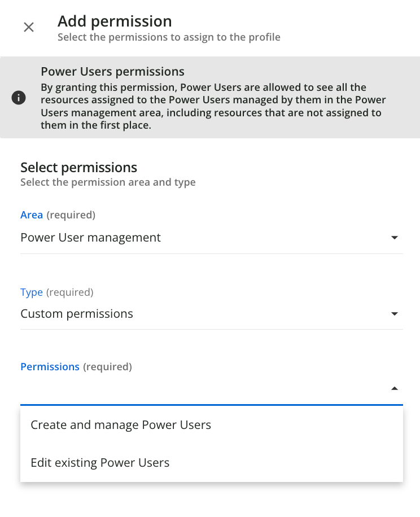Collapse the Permissions dropdown with the up arrow

coord(395,388)
